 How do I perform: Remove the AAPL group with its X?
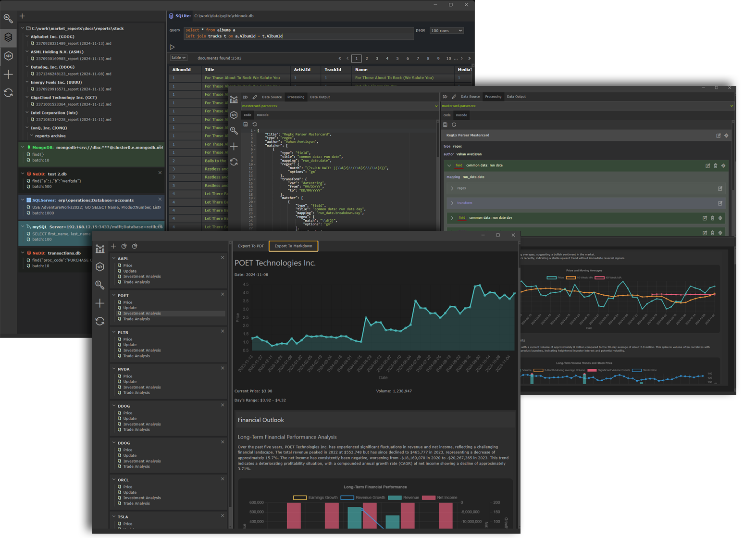pyautogui.click(x=223, y=258)
